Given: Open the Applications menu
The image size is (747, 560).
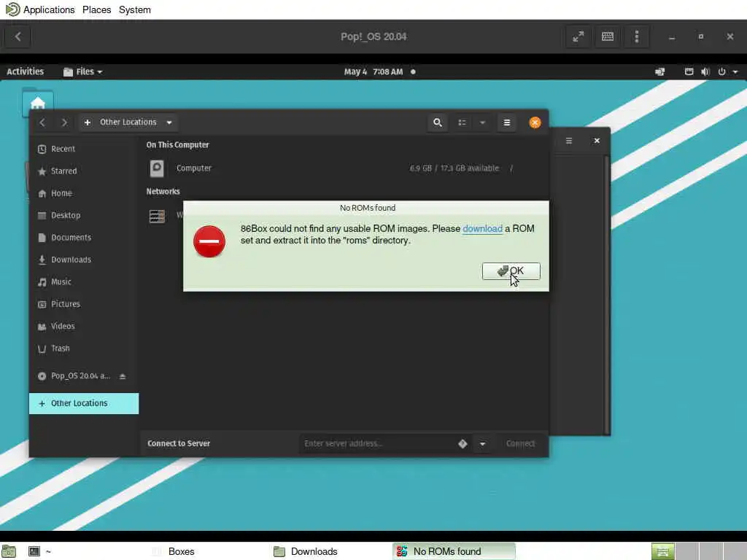Looking at the screenshot, I should 49,9.
